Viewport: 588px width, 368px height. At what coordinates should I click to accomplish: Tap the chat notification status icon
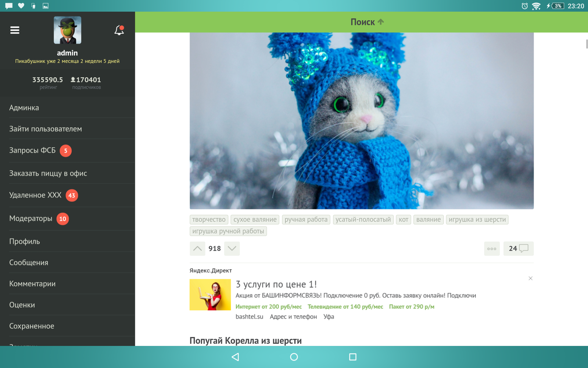pos(9,6)
